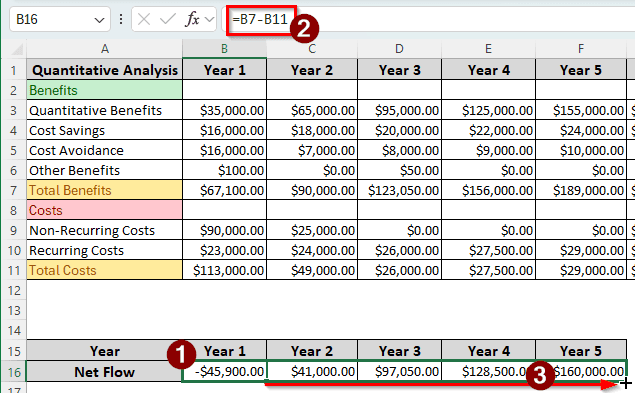635x393 pixels.
Task: Click 'Year 5' header in row 1
Action: pos(581,70)
